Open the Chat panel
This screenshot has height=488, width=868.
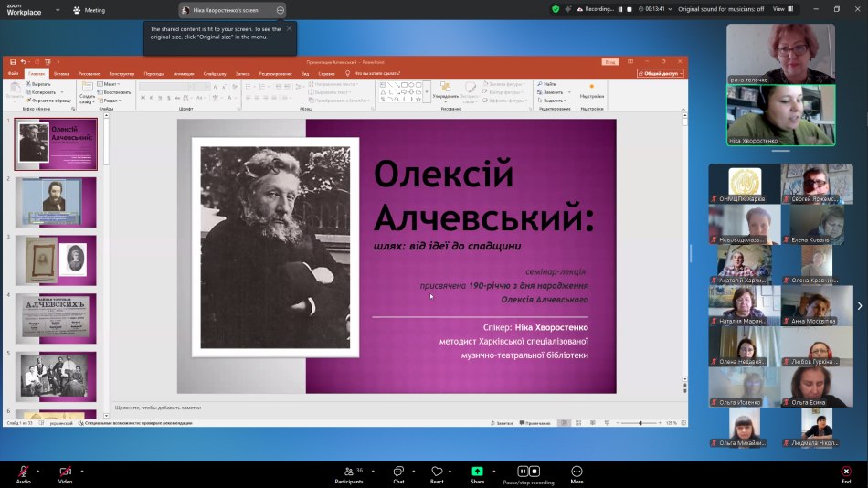pos(398,472)
